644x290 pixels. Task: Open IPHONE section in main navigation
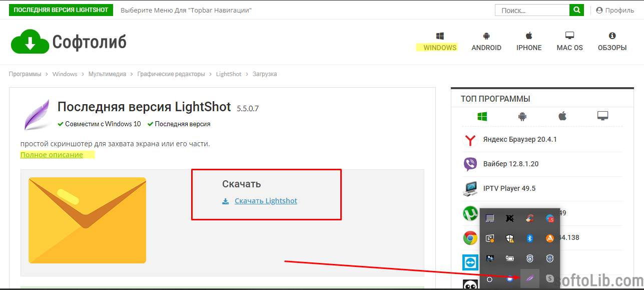[x=529, y=43]
